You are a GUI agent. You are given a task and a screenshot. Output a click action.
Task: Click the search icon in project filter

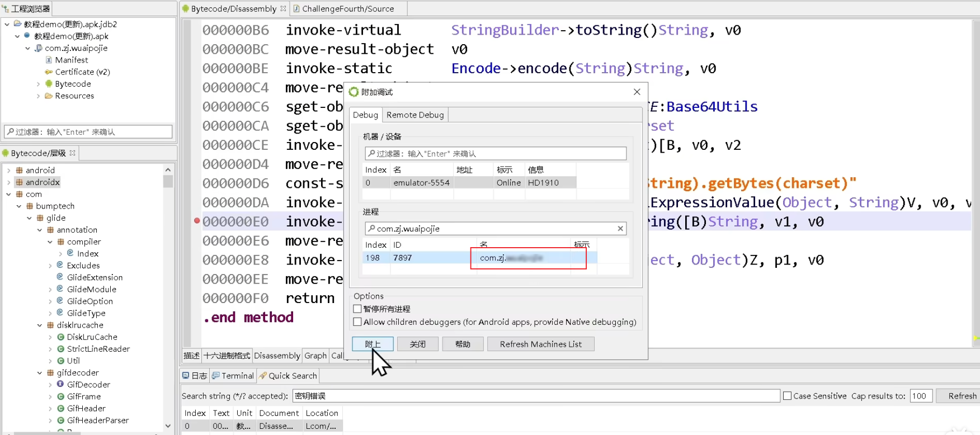coord(10,131)
